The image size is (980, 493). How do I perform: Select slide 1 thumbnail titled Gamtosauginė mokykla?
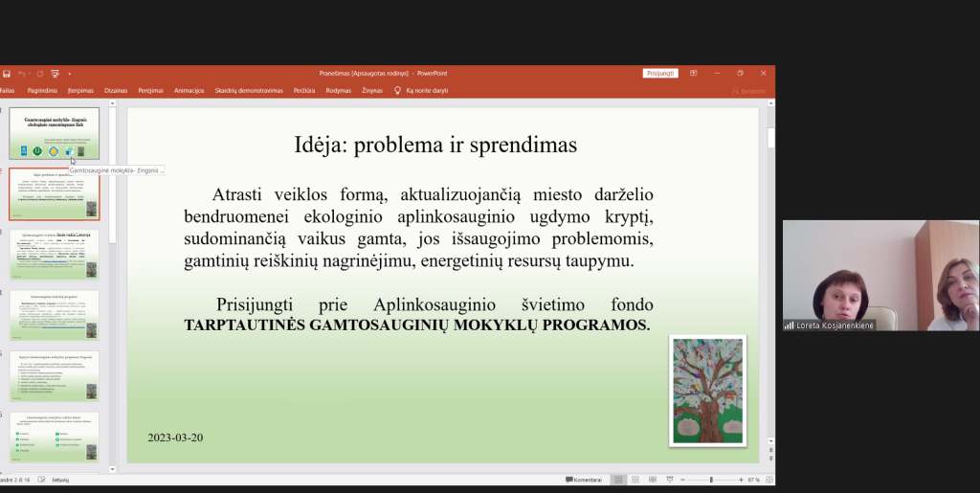[54, 133]
